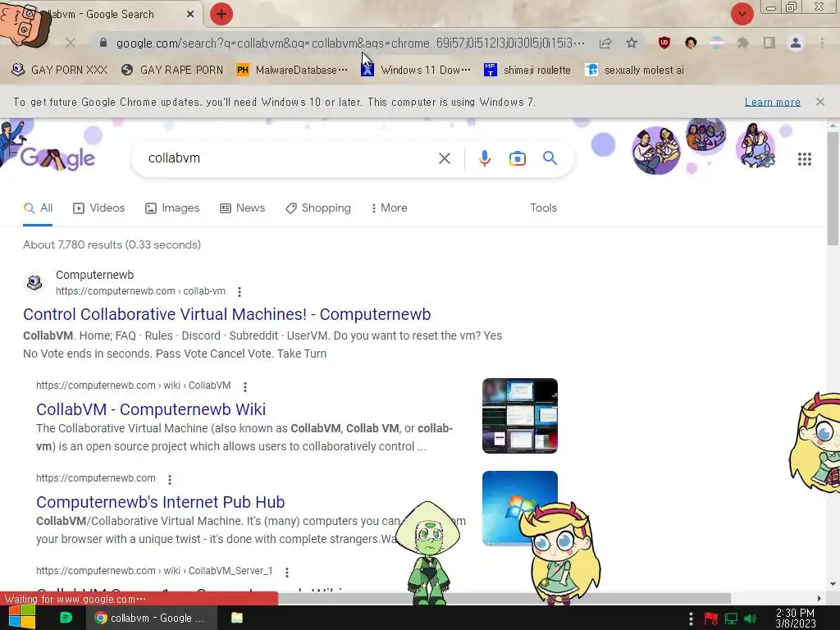Viewport: 840px width, 630px height.
Task: Open CollabVM wiki thumbnail image
Action: [519, 416]
